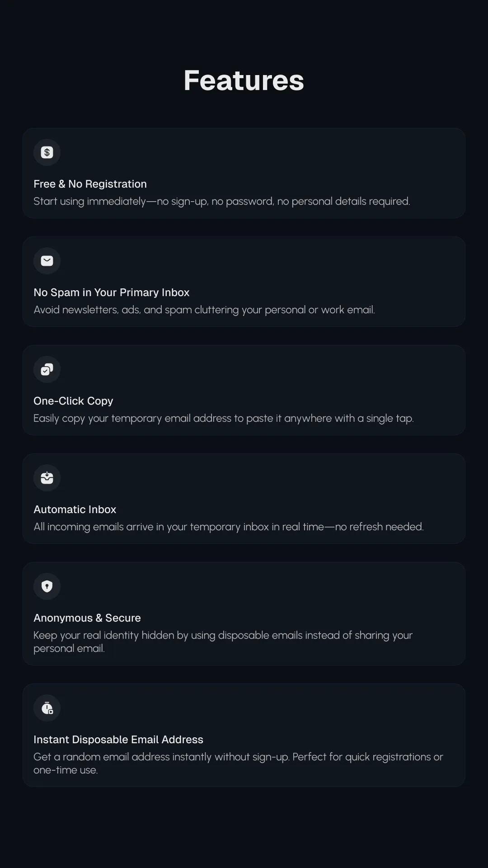The height and width of the screenshot is (868, 488).
Task: Click the Instant Disposable Email Address heading
Action: point(118,740)
